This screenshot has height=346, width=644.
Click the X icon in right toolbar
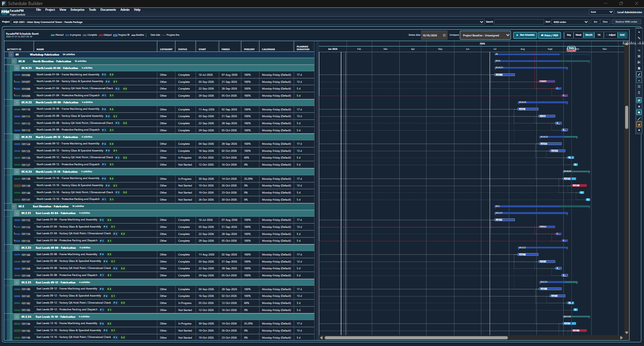(x=639, y=80)
